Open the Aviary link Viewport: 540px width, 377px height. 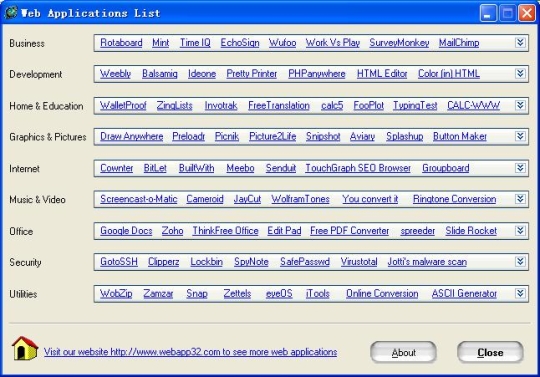(x=362, y=136)
